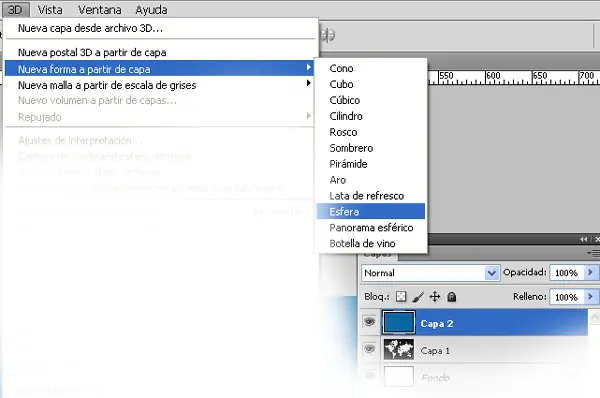Open the Ayuda menu
The width and height of the screenshot is (600, 398).
(151, 10)
